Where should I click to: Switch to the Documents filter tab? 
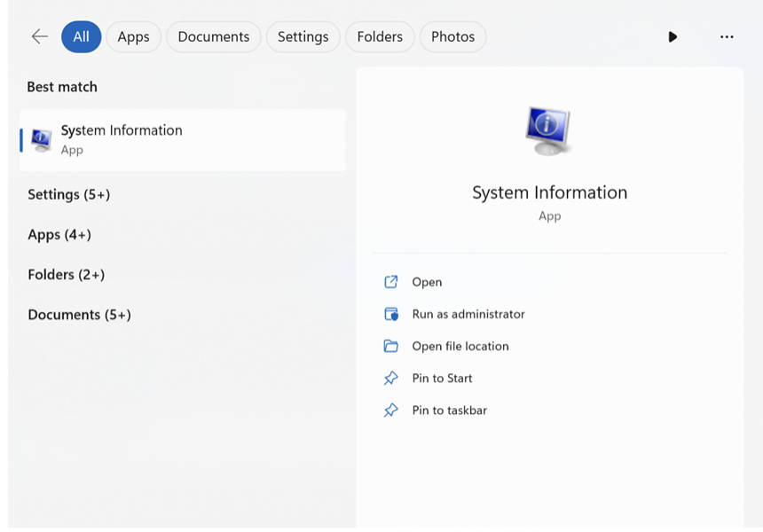click(214, 37)
